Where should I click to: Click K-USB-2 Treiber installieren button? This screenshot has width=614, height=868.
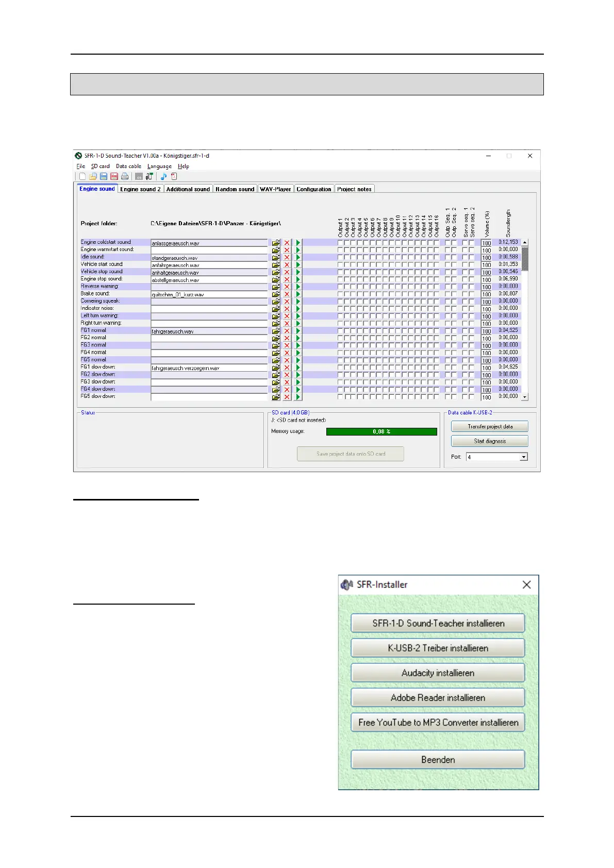pos(438,648)
